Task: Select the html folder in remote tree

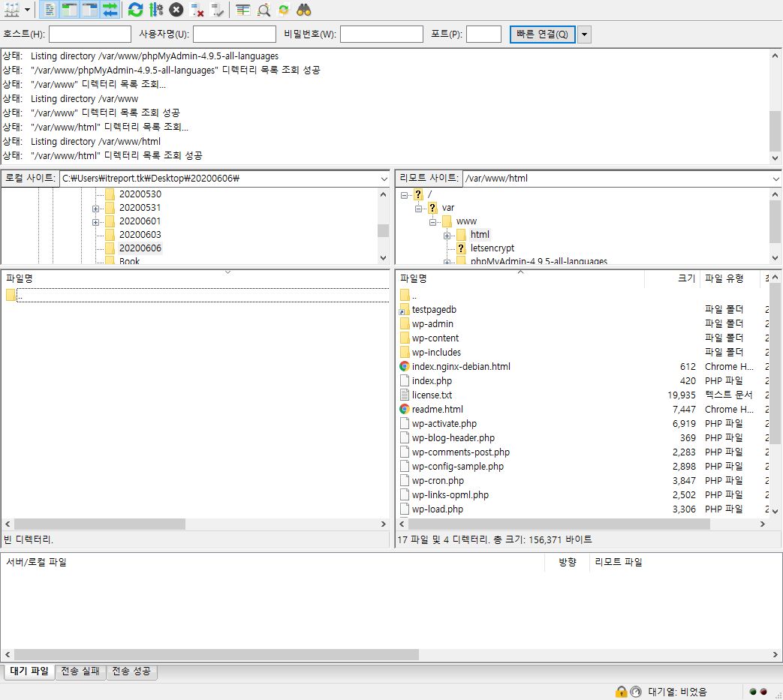Action: (480, 235)
